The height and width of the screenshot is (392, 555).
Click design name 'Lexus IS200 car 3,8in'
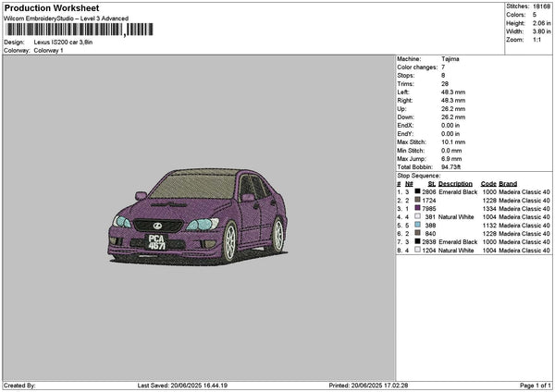[x=63, y=43]
